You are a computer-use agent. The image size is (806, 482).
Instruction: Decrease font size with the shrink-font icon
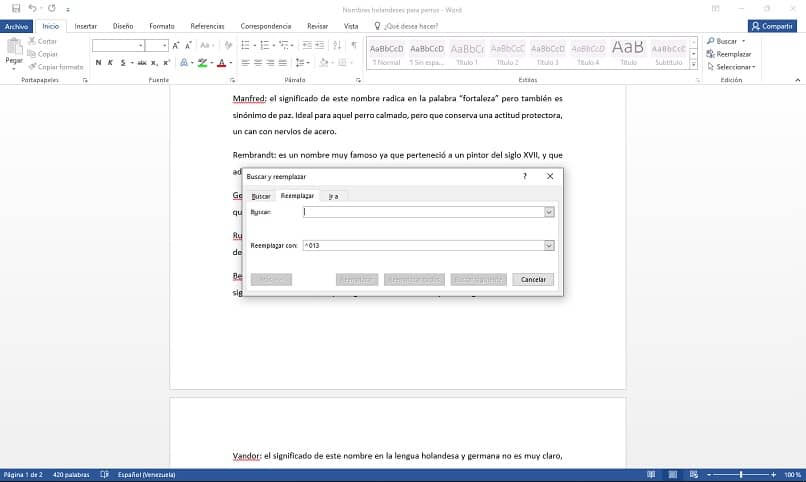click(x=188, y=46)
